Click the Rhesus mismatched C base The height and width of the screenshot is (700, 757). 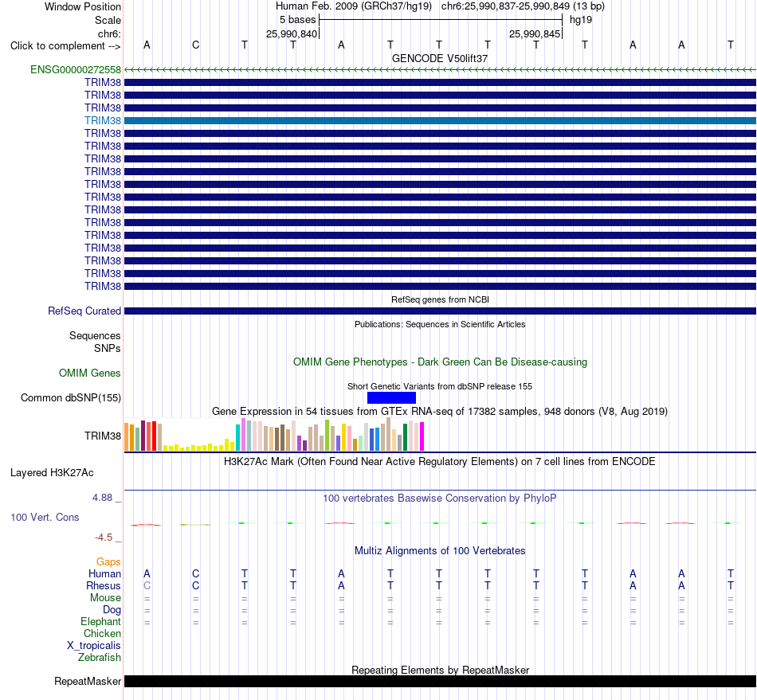[147, 585]
